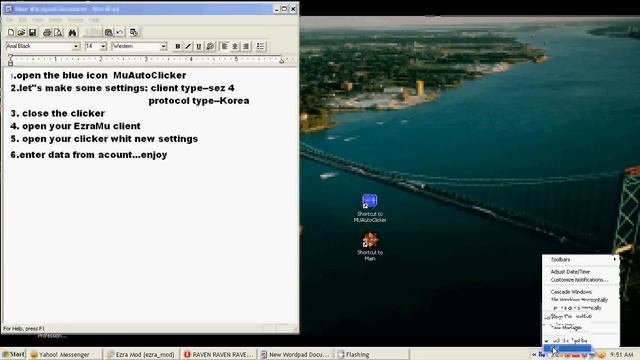This screenshot has height=360, width=640.
Task: Switch to Ezra Mod taskbar window
Action: tap(141, 355)
